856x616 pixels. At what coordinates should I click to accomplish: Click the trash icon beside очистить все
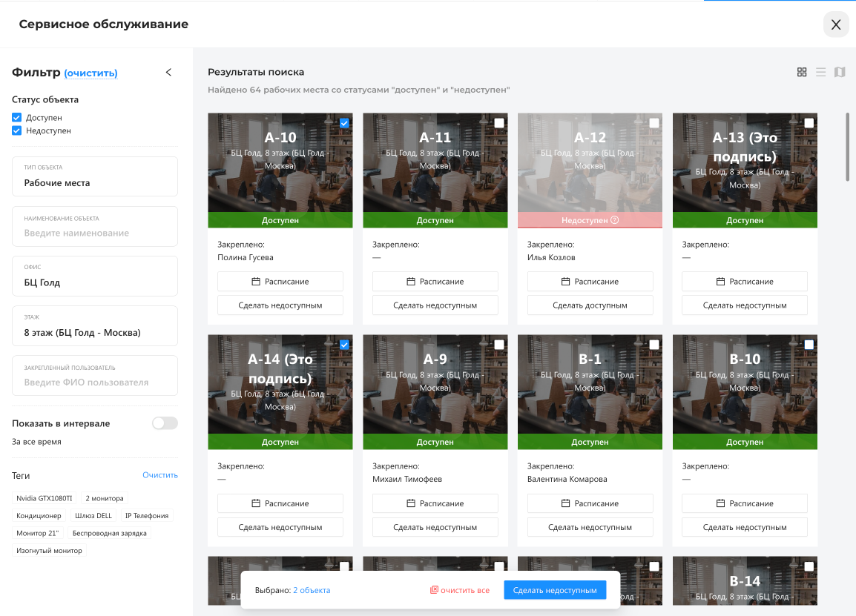[435, 590]
